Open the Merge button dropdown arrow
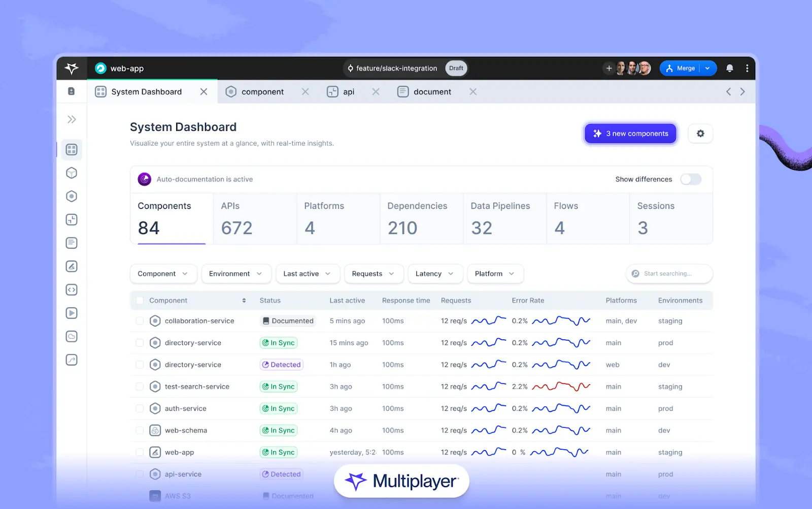The image size is (812, 509). 707,68
